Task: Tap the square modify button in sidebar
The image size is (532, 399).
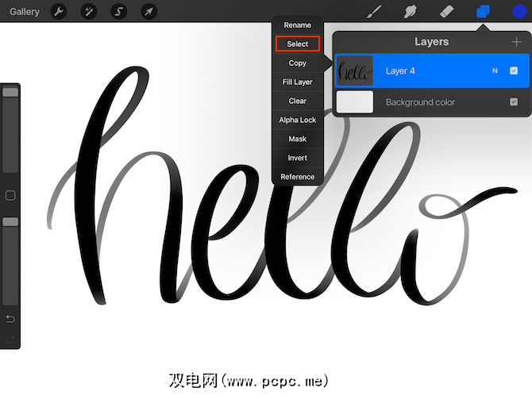Action: (x=10, y=195)
